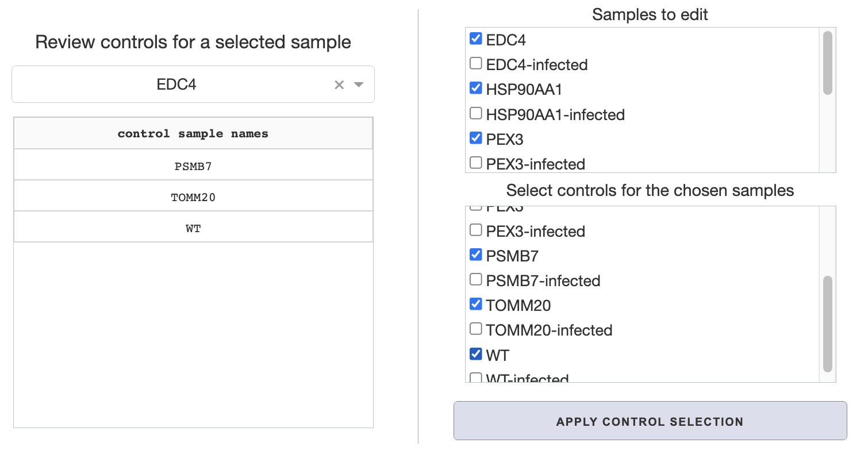The width and height of the screenshot is (868, 462).
Task: Clear the EDC4 sample selection
Action: 339,85
